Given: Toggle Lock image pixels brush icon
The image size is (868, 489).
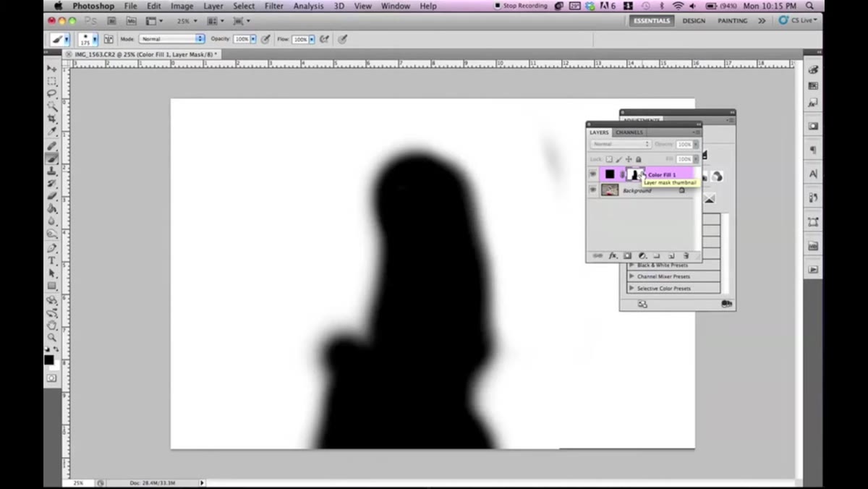Looking at the screenshot, I should (x=618, y=159).
